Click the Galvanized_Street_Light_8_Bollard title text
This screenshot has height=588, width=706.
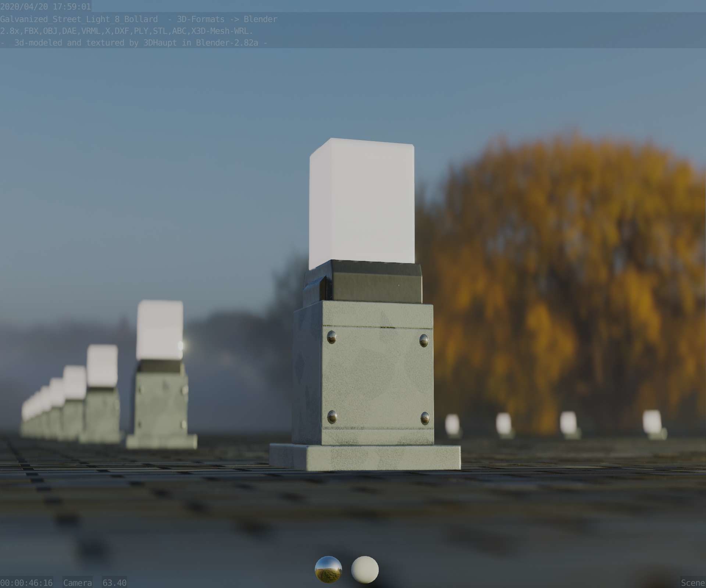coord(79,19)
